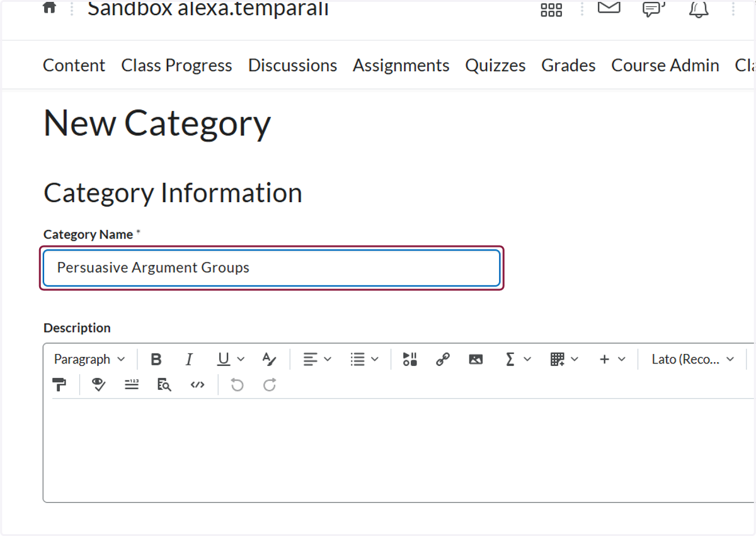Viewport: 756px width, 536px height.
Task: Open the Assignments nav item
Action: pyautogui.click(x=401, y=66)
